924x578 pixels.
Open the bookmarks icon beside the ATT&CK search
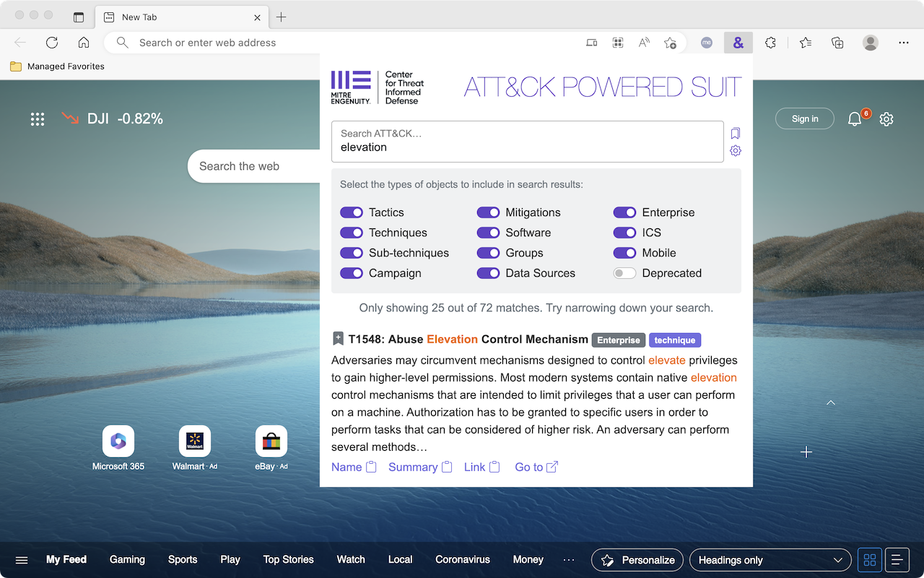pyautogui.click(x=736, y=133)
